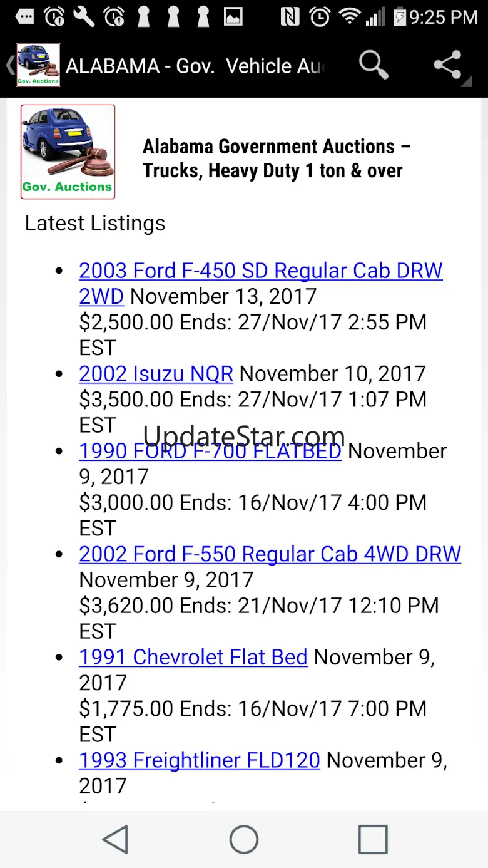The width and height of the screenshot is (488, 868).
Task: Tap the Latest Listings heading
Action: coord(95,223)
